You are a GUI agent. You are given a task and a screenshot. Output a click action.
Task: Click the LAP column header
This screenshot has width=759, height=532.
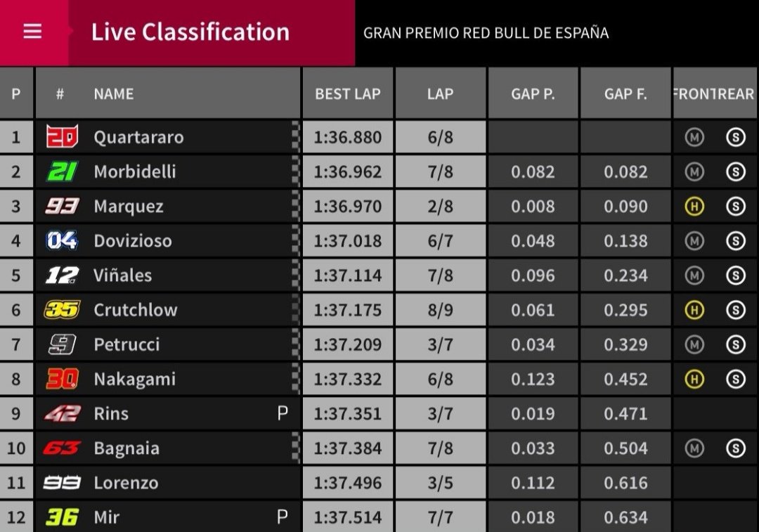440,93
